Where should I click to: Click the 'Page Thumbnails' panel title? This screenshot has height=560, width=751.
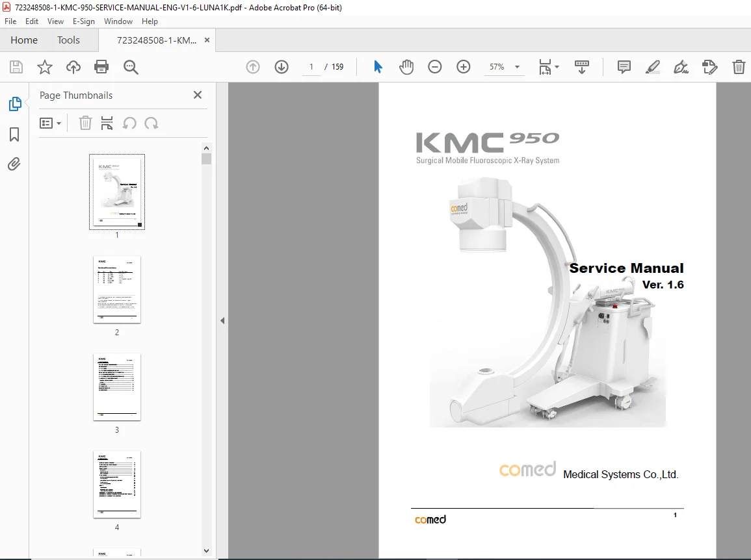coord(76,95)
